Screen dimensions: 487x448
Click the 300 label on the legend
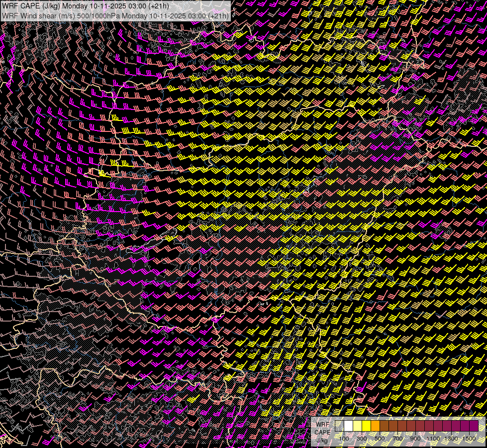362,438
